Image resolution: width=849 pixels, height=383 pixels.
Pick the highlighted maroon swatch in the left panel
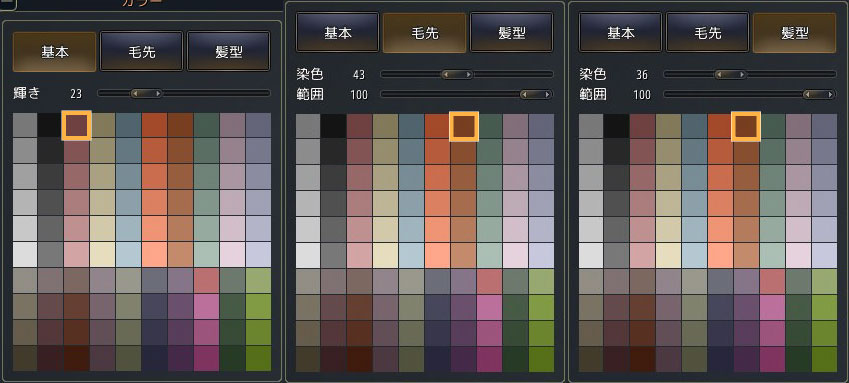point(76,126)
